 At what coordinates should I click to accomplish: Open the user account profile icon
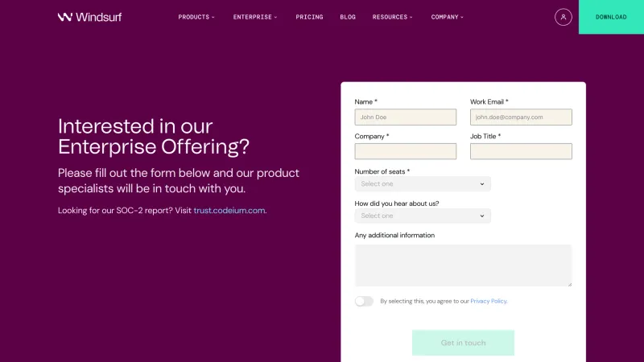point(563,17)
